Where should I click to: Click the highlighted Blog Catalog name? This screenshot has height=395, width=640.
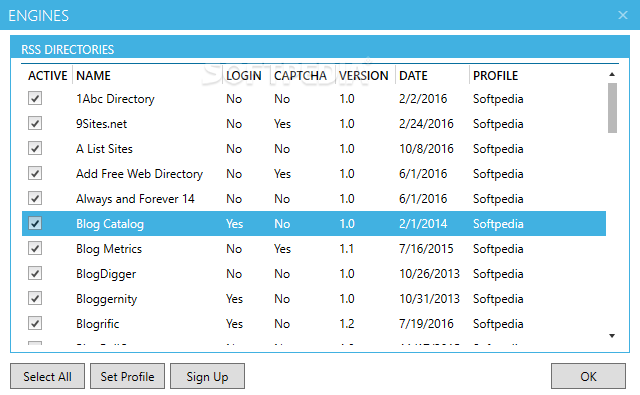tap(110, 224)
